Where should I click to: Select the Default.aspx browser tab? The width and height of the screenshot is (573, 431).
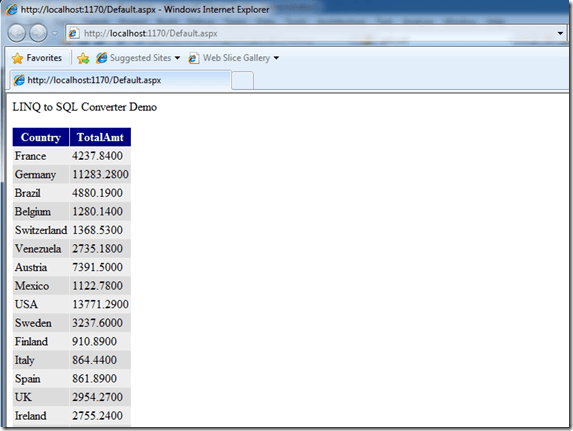pos(121,80)
